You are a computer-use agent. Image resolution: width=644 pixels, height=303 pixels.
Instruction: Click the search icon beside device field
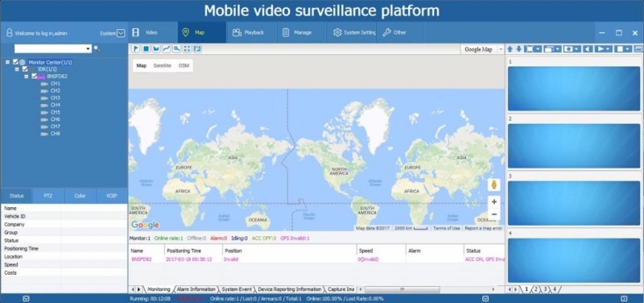point(97,48)
